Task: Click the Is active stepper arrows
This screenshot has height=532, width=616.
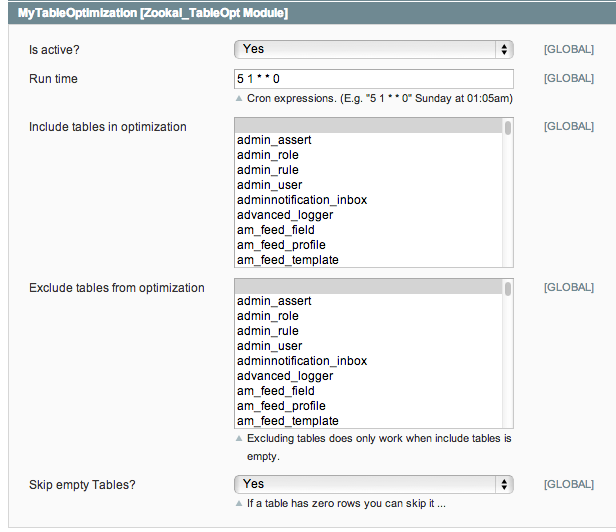Action: tap(504, 50)
